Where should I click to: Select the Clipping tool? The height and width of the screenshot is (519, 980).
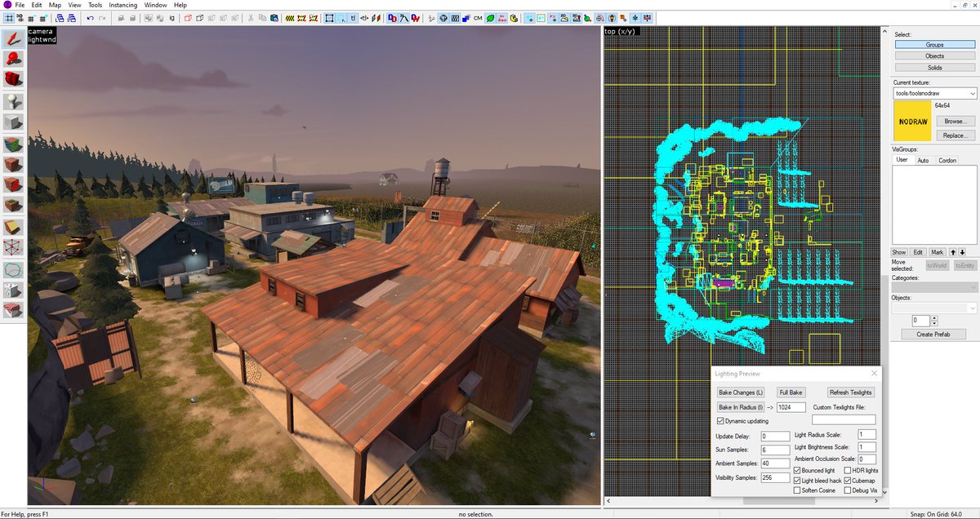tap(13, 226)
